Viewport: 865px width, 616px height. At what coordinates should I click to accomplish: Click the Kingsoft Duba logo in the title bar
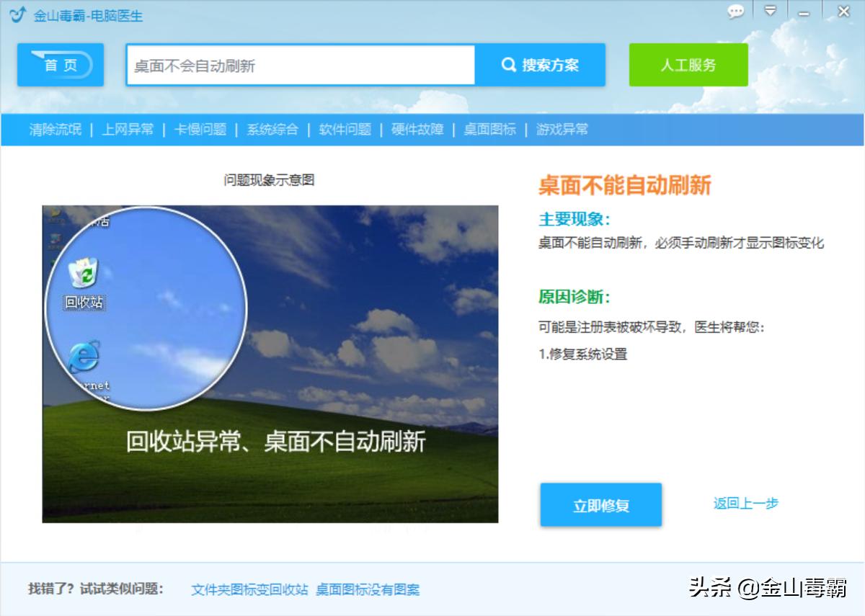click(x=16, y=12)
